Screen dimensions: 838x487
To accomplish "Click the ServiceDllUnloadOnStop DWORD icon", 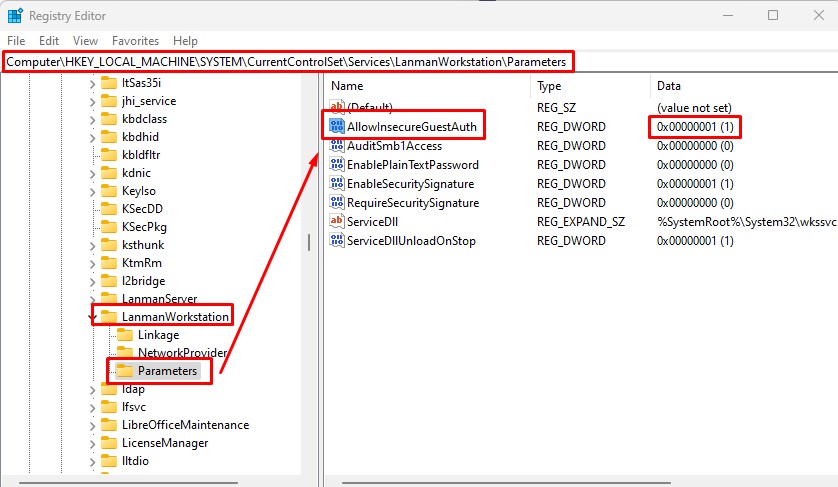I will click(x=337, y=240).
